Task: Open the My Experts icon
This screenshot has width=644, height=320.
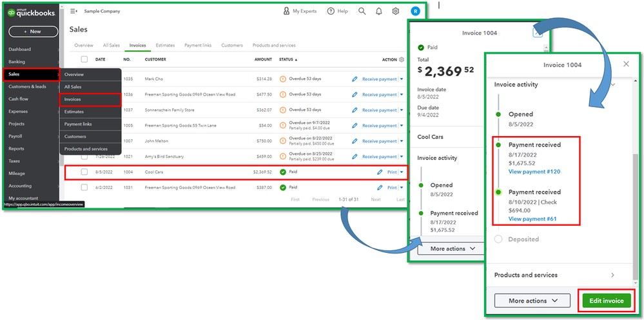Action: (286, 11)
